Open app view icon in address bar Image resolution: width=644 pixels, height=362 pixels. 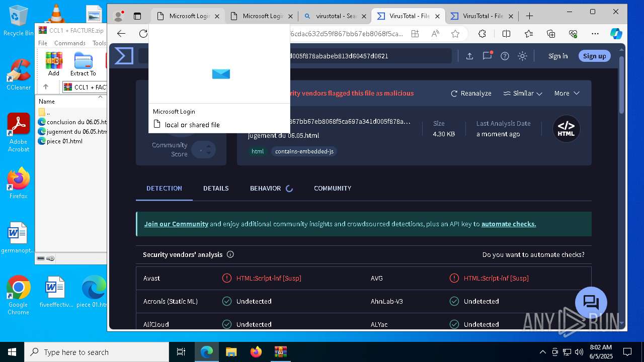coord(415,34)
